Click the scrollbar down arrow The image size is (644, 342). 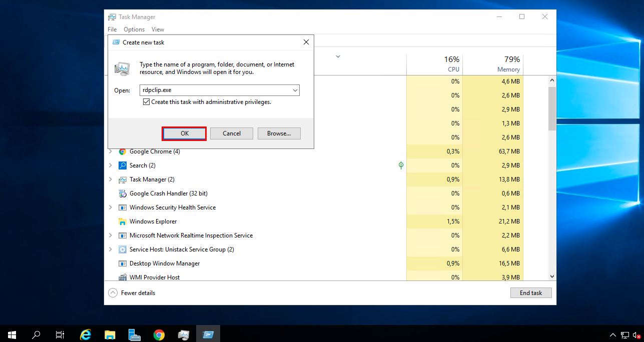pos(552,276)
